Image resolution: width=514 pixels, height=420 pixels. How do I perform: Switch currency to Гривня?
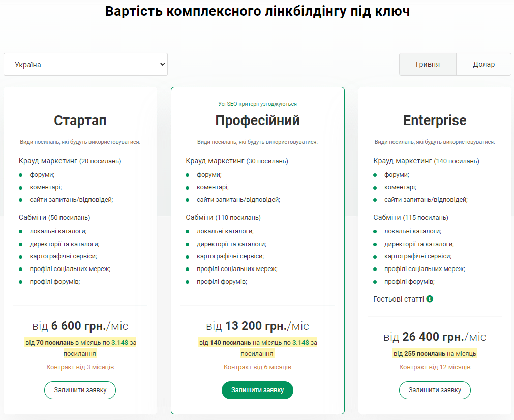tap(428, 64)
